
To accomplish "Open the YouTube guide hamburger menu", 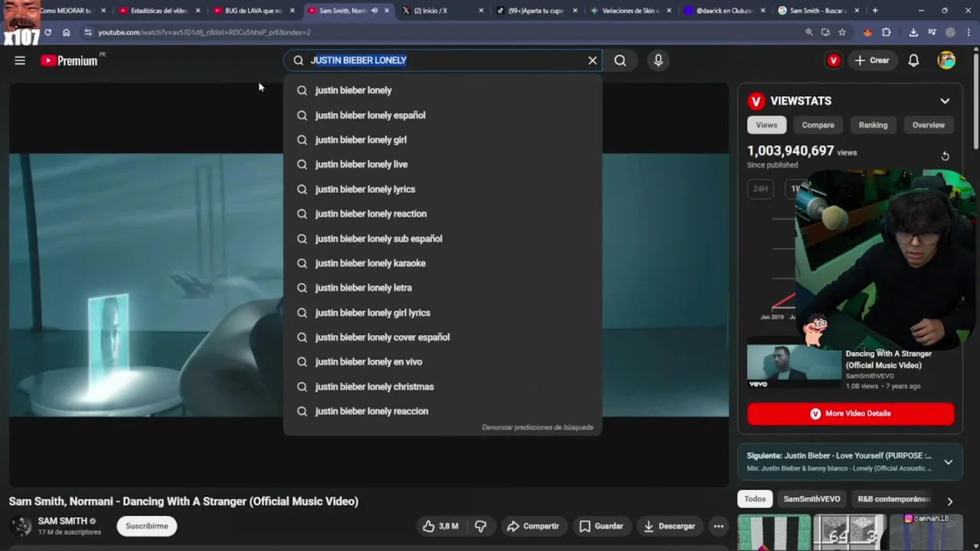I will tap(20, 60).
